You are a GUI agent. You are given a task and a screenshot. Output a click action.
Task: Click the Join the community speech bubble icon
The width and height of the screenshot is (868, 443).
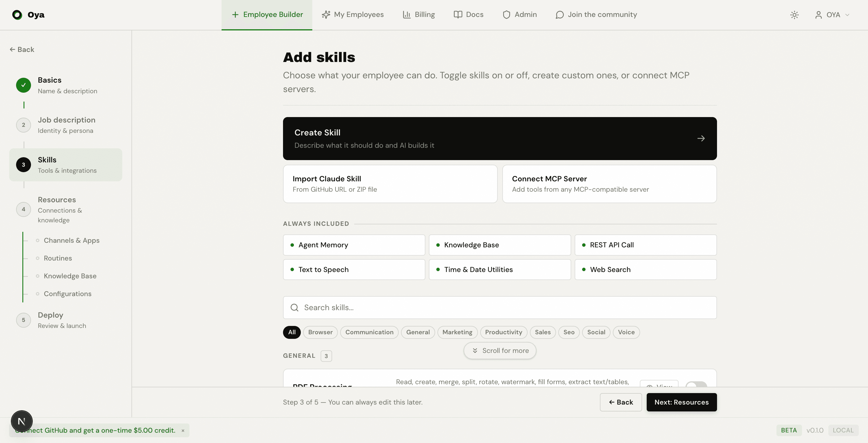coord(560,15)
